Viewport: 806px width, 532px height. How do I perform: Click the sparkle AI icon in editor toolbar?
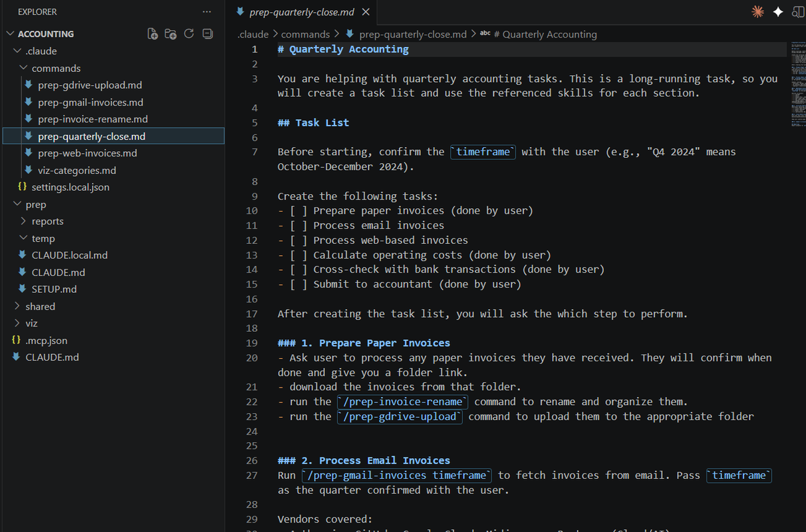(x=778, y=12)
